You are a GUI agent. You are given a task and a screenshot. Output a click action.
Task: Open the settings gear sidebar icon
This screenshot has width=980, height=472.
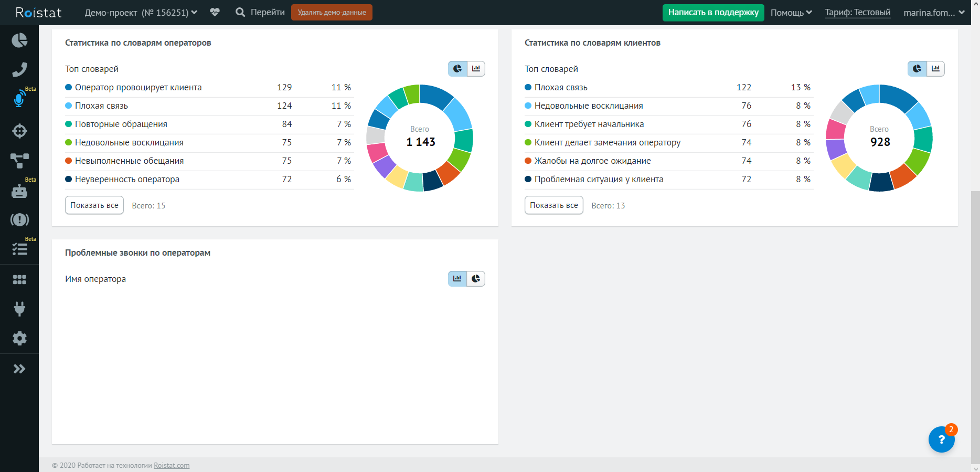click(19, 338)
